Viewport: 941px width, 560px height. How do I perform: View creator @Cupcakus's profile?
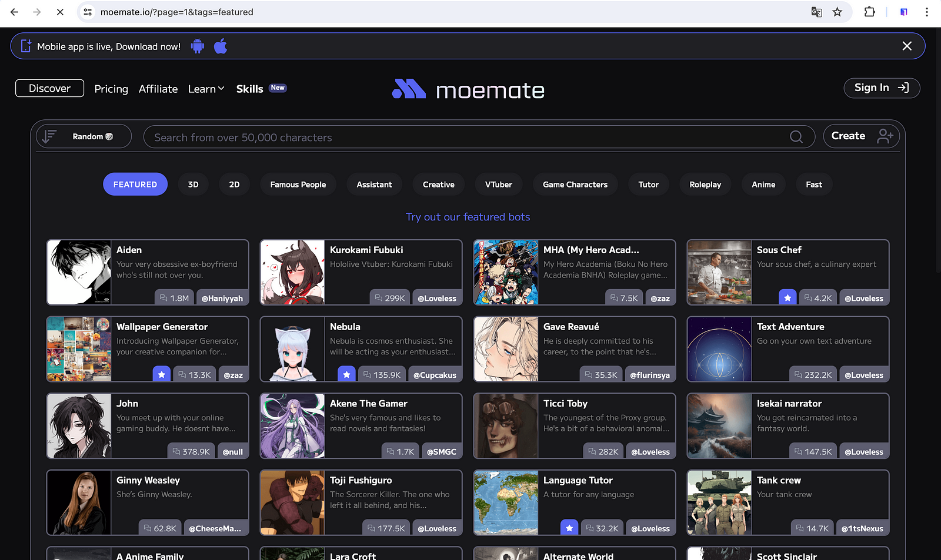coord(435,375)
